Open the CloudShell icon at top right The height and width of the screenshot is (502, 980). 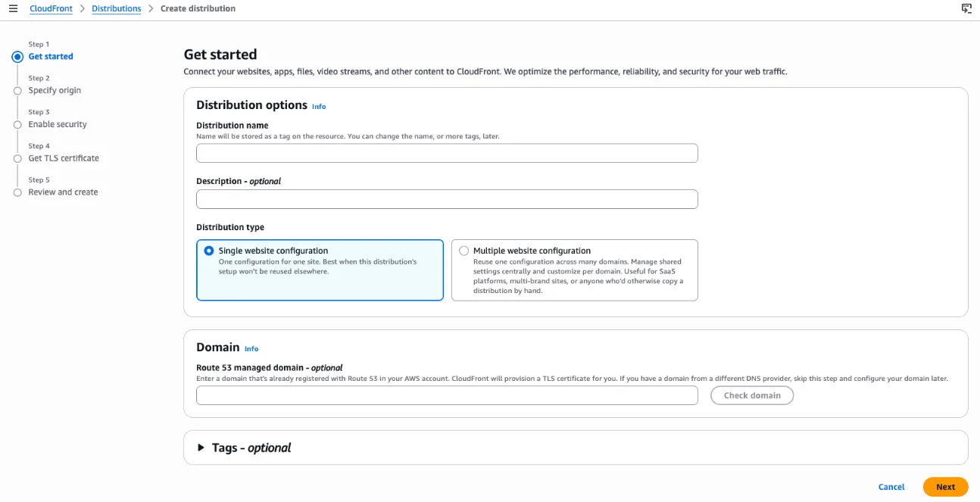pos(966,9)
